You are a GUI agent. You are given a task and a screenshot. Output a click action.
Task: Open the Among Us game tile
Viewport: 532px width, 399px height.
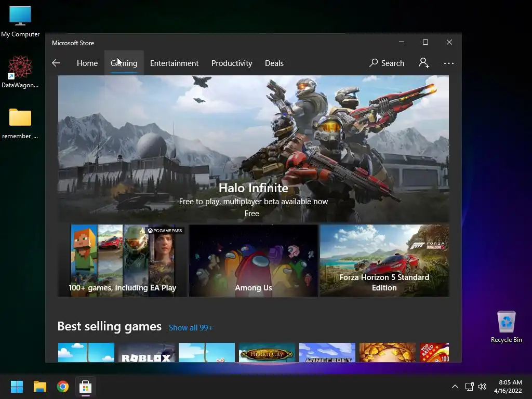254,261
